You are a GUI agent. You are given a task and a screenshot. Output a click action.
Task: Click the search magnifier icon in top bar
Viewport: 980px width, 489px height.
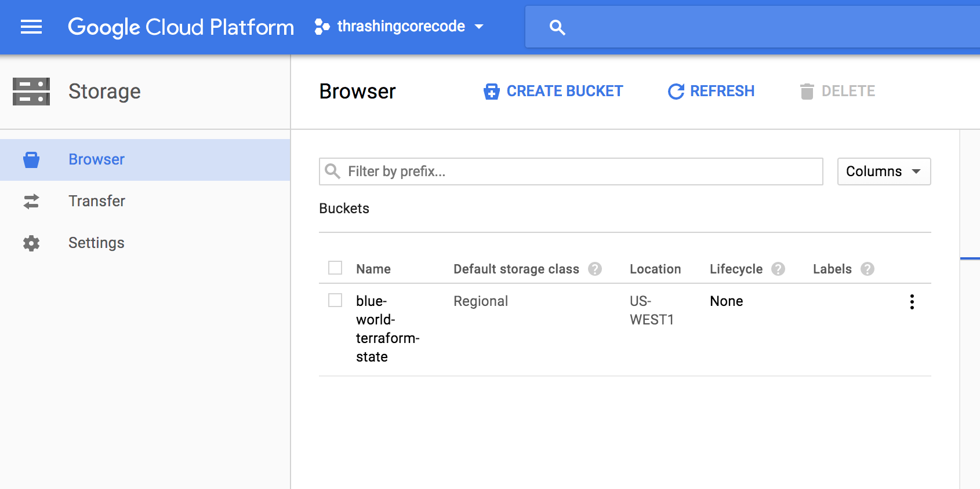click(x=557, y=27)
